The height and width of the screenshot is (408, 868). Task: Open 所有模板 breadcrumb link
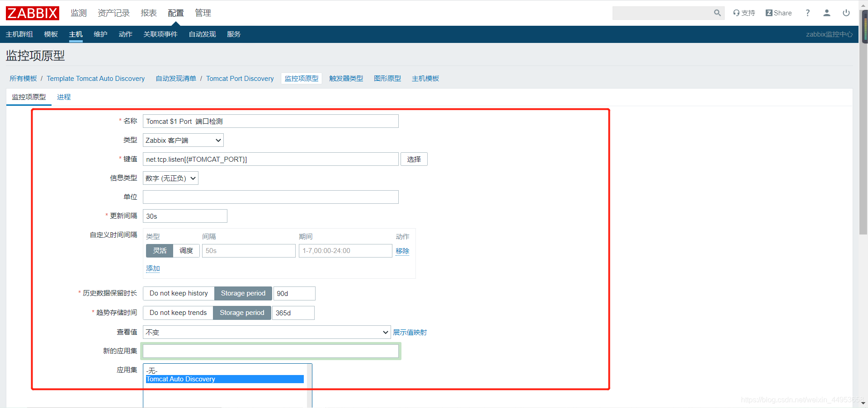(24, 79)
